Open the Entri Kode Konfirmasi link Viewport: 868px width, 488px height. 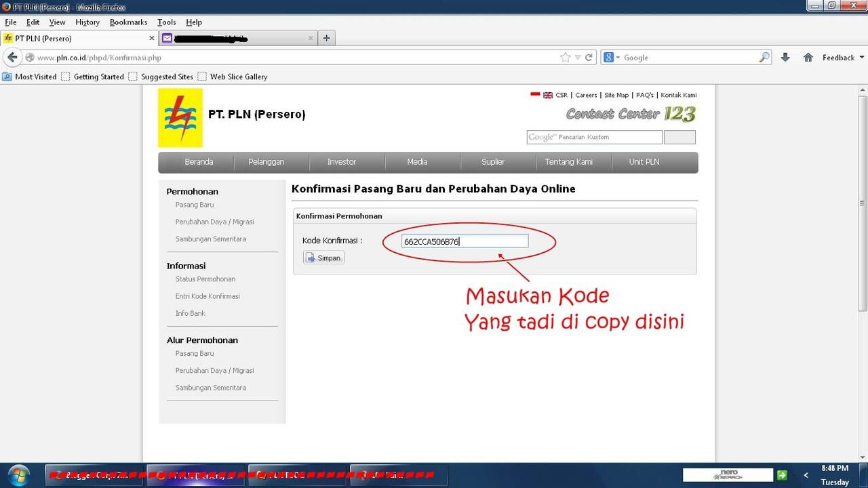208,296
